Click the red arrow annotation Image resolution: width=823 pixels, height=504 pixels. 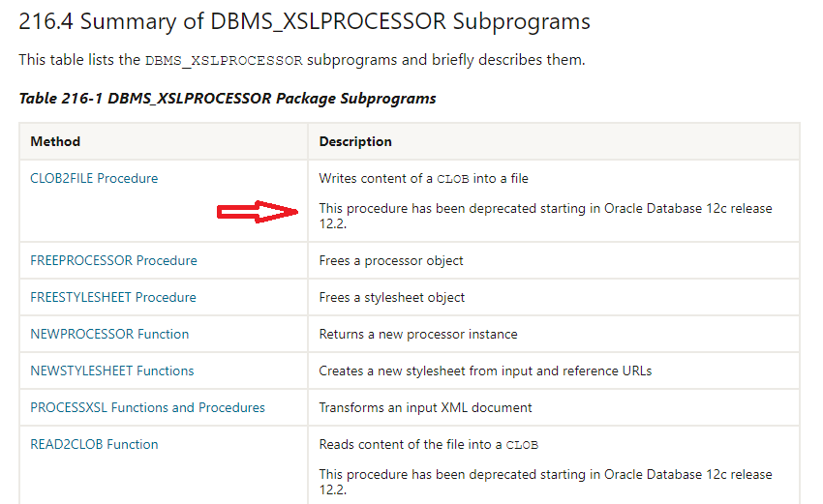[x=257, y=213]
